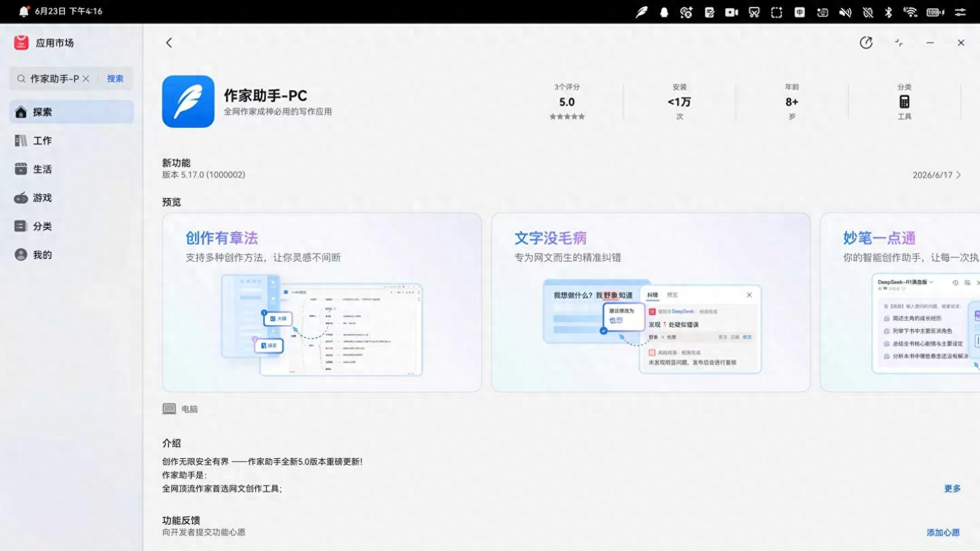Click the scissors screenshot tray icon
This screenshot has width=980, height=551.
[754, 12]
